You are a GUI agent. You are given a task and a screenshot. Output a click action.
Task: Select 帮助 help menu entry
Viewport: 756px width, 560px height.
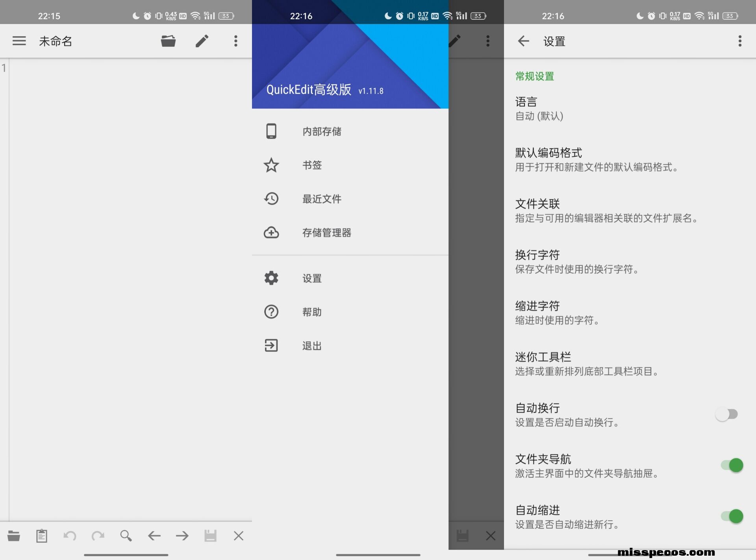click(350, 312)
